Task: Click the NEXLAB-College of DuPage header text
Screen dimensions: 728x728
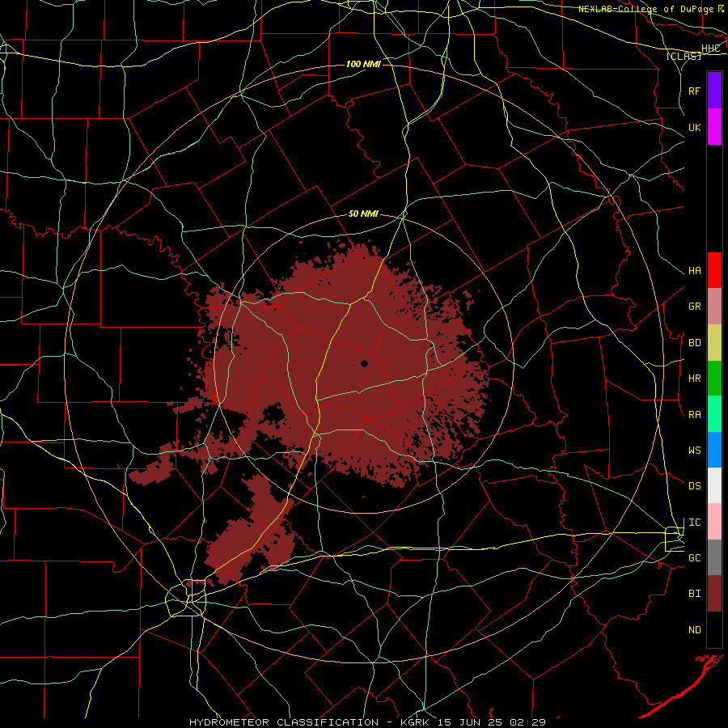Action: click(x=645, y=9)
